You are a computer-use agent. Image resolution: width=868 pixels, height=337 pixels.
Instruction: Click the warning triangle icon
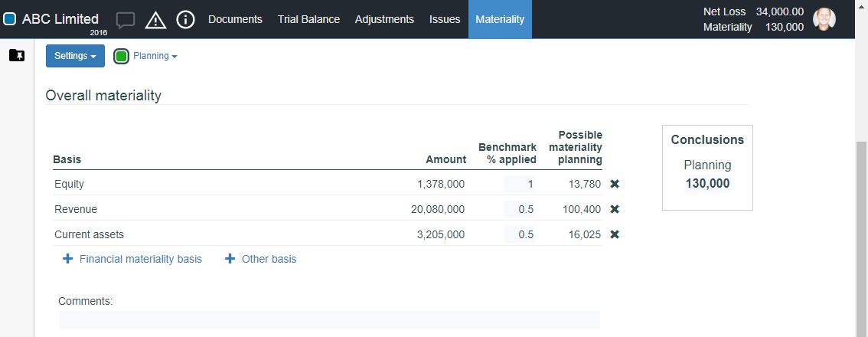click(155, 20)
